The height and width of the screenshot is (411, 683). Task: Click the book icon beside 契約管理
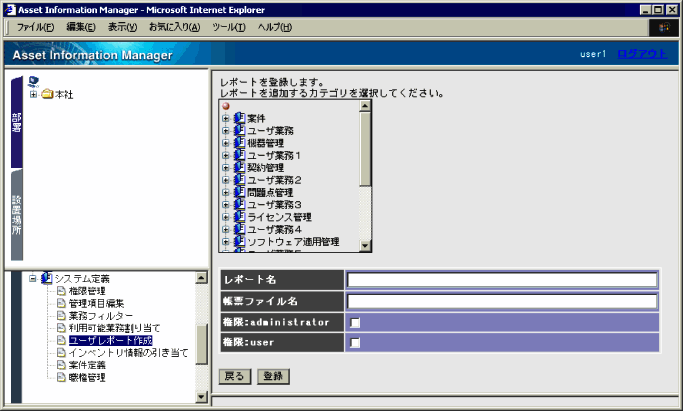tap(239, 167)
